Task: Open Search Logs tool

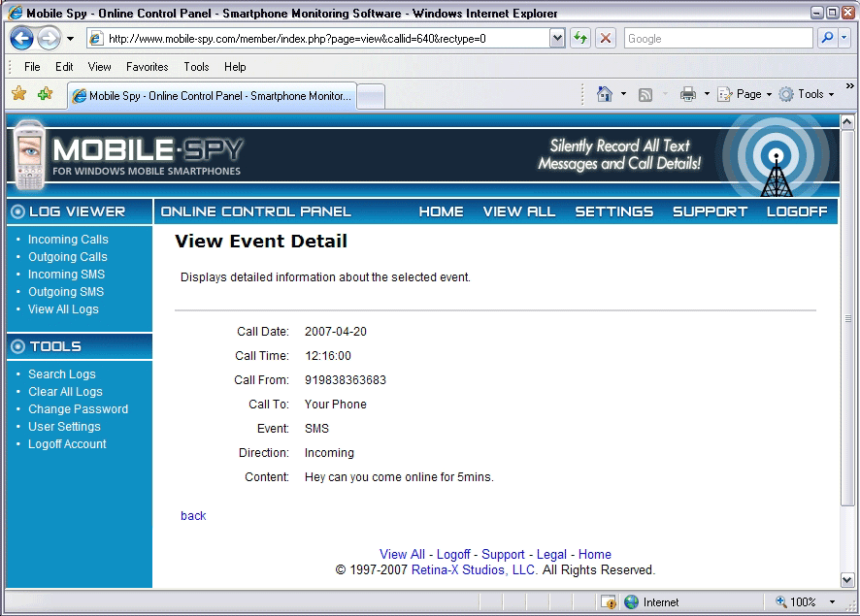Action: click(62, 374)
